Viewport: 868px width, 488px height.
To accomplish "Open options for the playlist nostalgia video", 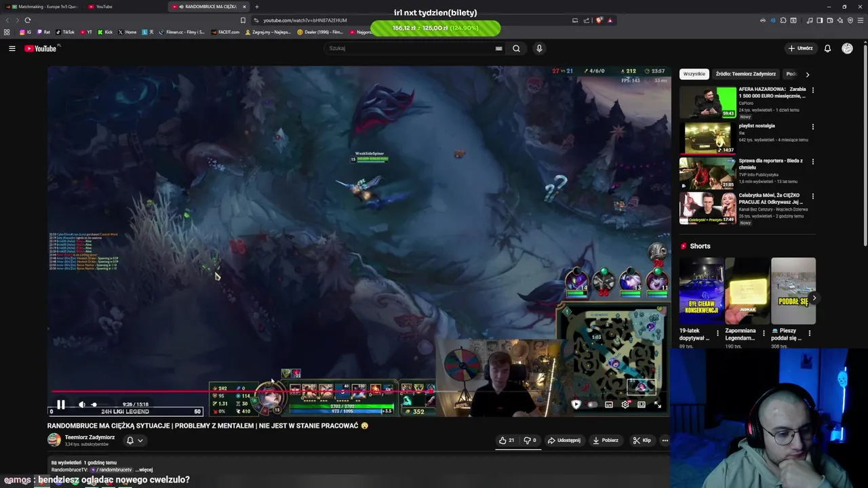I will pyautogui.click(x=812, y=126).
